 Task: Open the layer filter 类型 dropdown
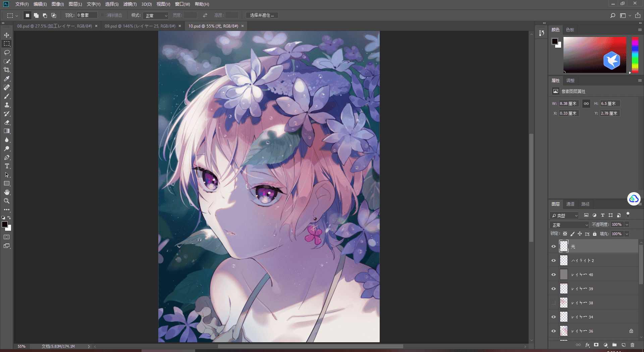click(565, 215)
